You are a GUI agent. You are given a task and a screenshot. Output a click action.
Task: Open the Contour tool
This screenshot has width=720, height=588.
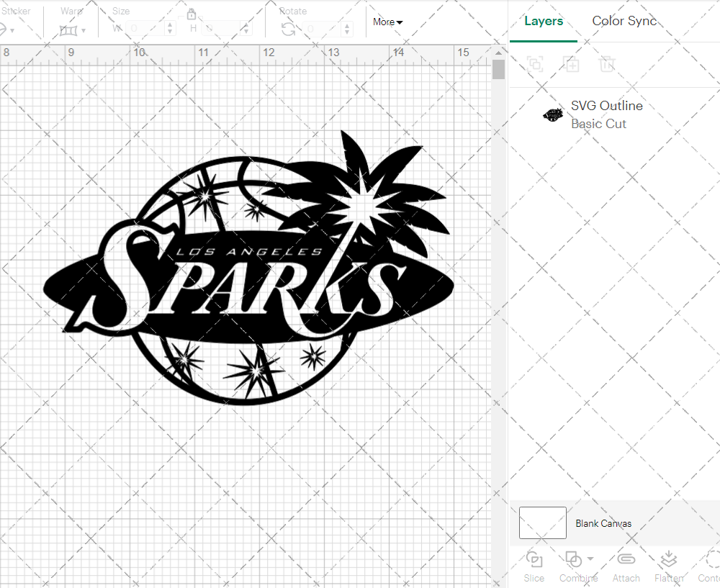[709, 559]
